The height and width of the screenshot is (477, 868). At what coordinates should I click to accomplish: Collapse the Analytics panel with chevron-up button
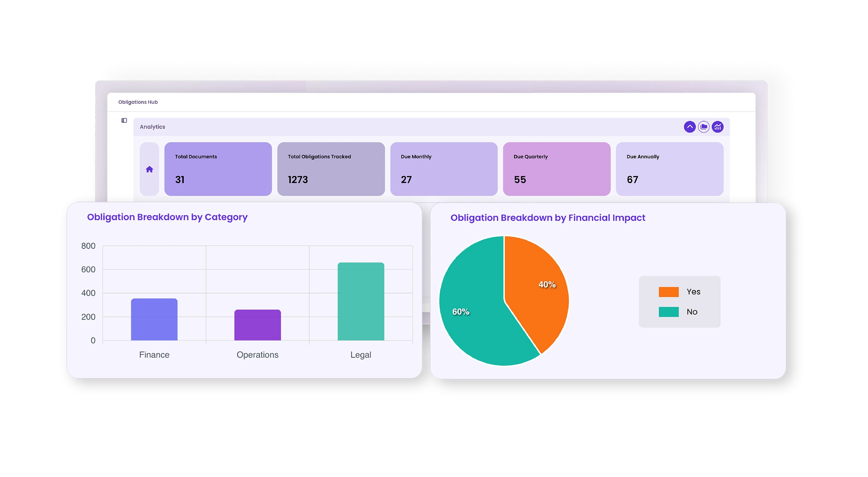690,127
